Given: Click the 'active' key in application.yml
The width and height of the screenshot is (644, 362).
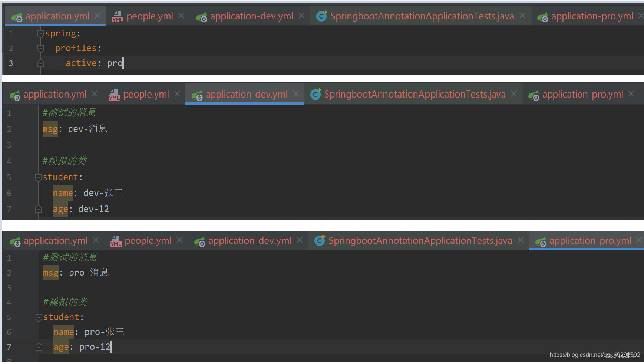Looking at the screenshot, I should click(81, 63).
